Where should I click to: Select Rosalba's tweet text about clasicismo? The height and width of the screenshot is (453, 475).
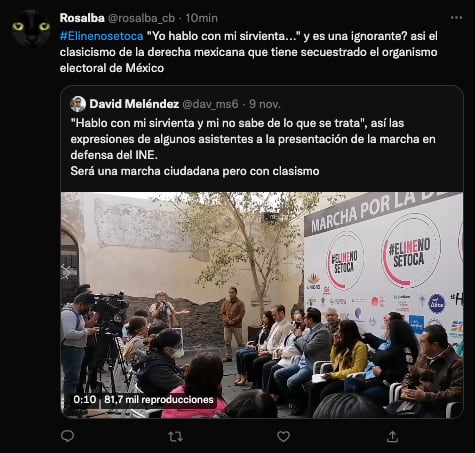249,52
